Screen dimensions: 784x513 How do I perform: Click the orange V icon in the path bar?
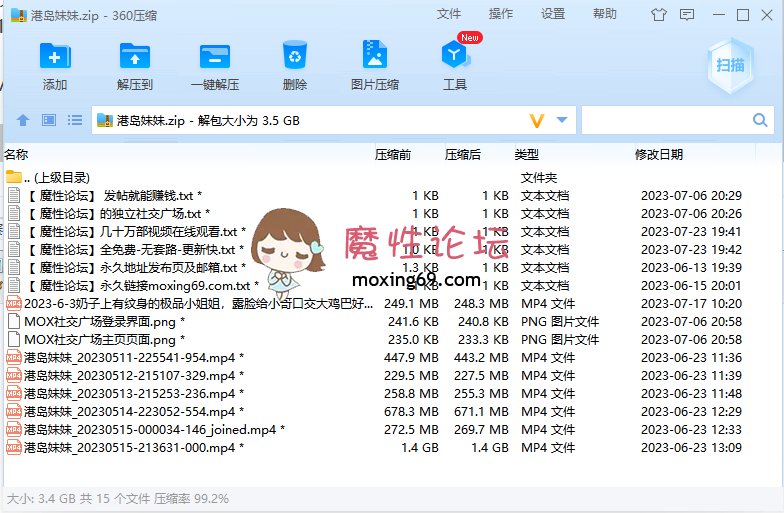click(536, 120)
